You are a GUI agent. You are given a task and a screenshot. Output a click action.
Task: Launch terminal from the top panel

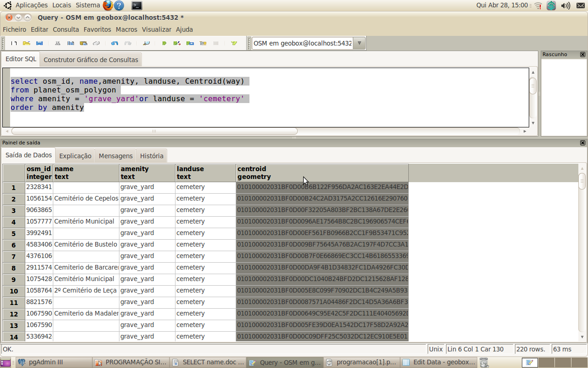[136, 6]
